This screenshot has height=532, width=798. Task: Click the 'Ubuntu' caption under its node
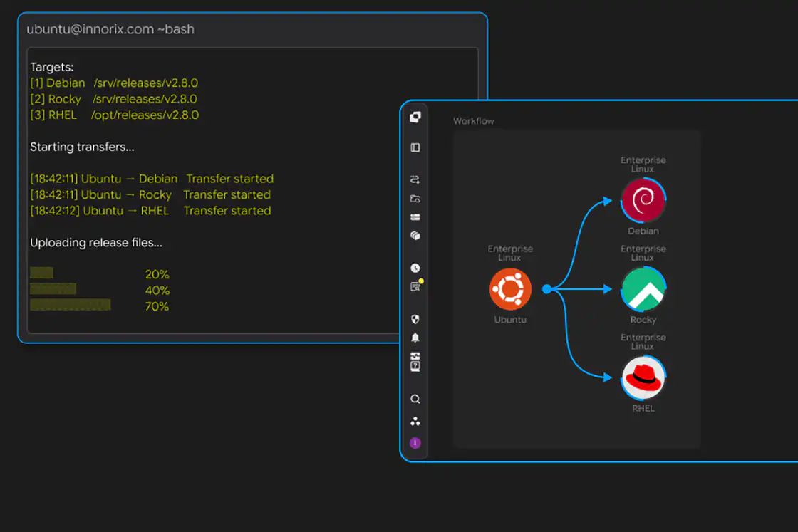(x=510, y=320)
